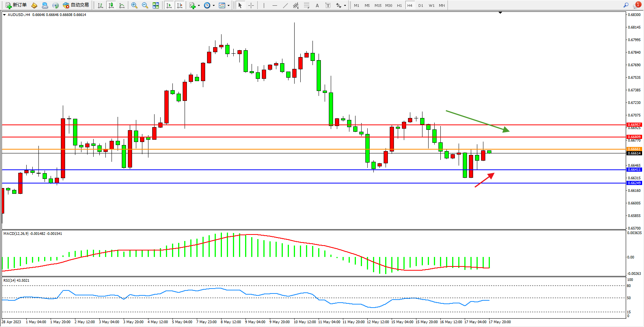Switch to the D1 timeframe
This screenshot has width=644, height=327.
click(421, 5)
